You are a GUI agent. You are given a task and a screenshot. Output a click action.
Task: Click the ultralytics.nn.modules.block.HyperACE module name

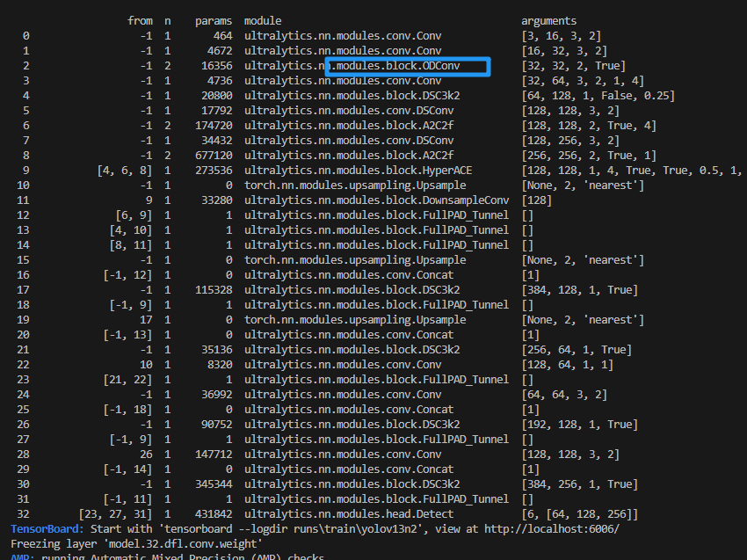coord(359,171)
